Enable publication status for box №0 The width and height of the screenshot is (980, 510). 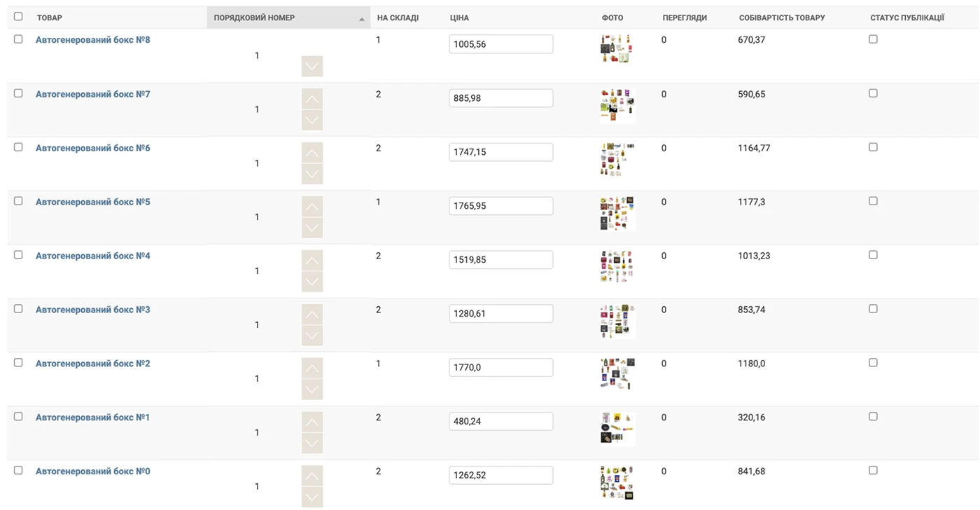(873, 470)
